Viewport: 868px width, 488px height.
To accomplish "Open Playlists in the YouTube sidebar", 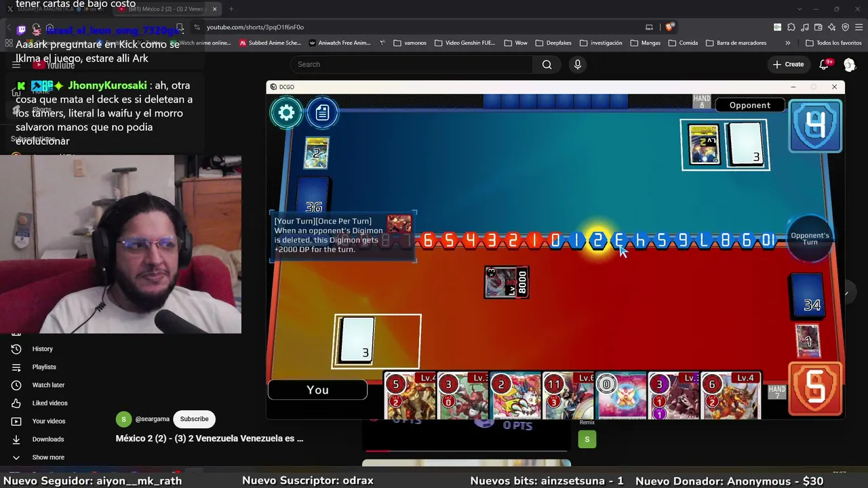I will (44, 367).
